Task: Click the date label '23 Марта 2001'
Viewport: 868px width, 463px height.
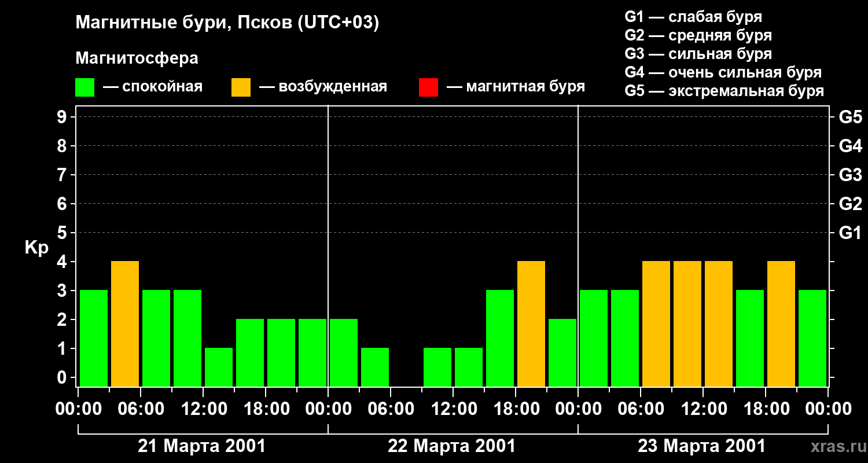Action: tap(701, 446)
